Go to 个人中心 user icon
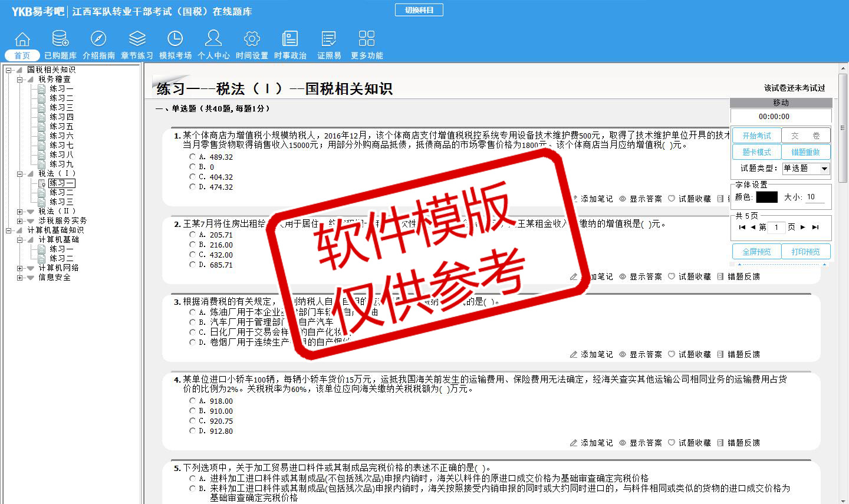Image resolution: width=849 pixels, height=504 pixels. [213, 39]
